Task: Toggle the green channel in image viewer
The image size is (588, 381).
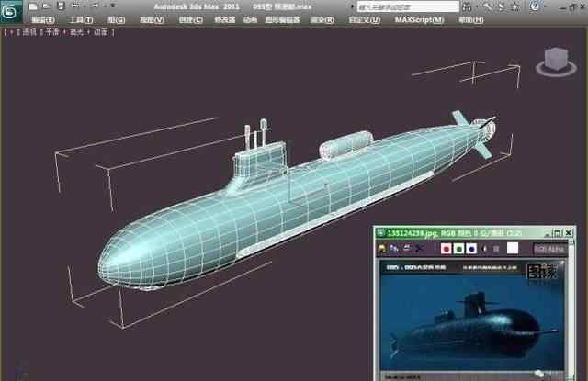Action: [458, 248]
